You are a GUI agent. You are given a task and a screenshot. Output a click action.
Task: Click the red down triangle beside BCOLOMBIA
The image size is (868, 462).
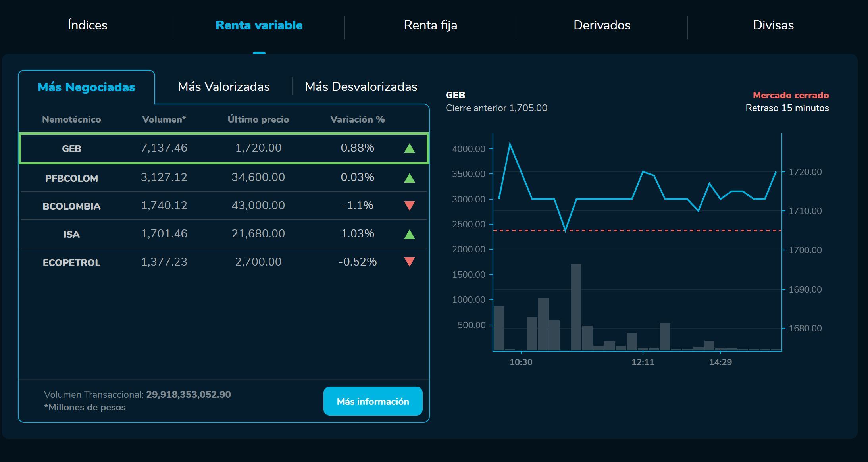pyautogui.click(x=410, y=206)
